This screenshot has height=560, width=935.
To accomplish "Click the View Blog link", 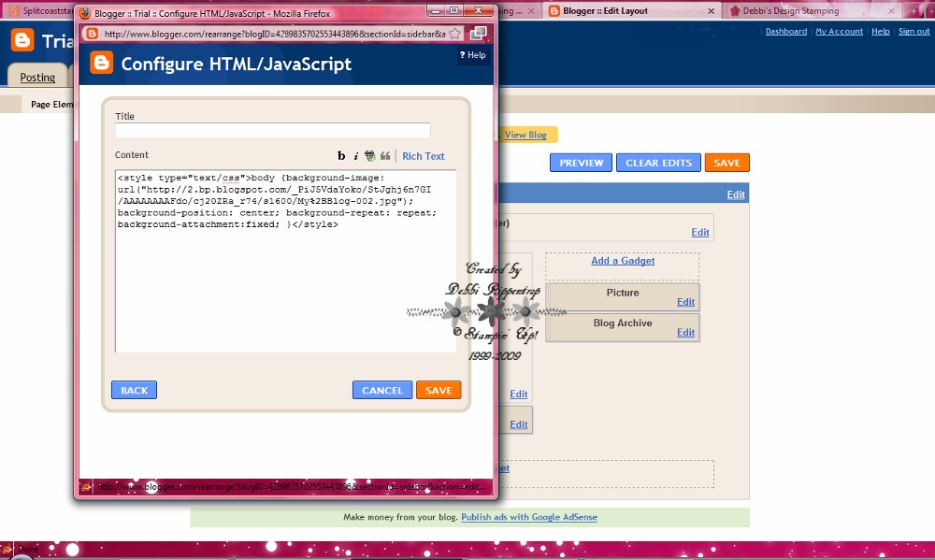I will (x=525, y=135).
